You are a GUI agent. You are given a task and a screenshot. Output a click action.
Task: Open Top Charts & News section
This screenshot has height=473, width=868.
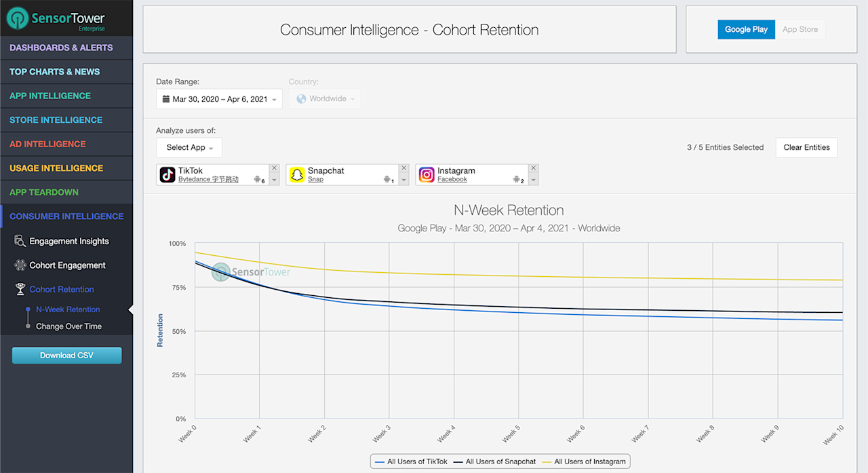[66, 72]
